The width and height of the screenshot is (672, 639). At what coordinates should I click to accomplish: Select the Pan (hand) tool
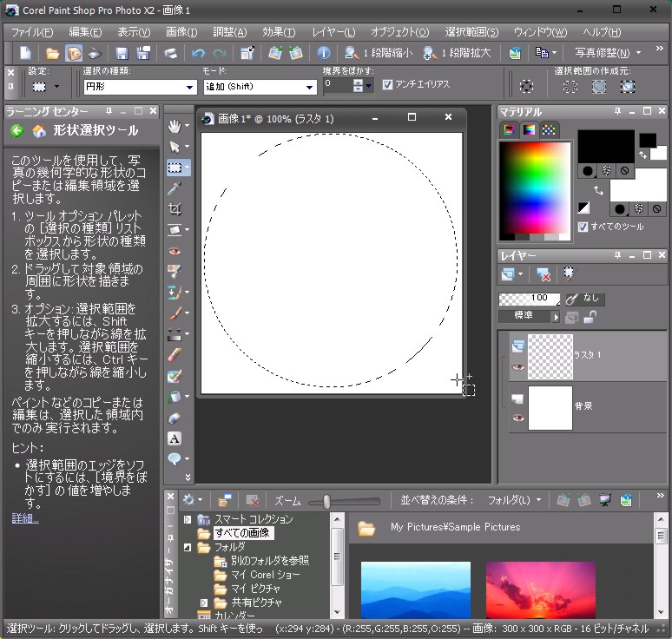[x=175, y=126]
